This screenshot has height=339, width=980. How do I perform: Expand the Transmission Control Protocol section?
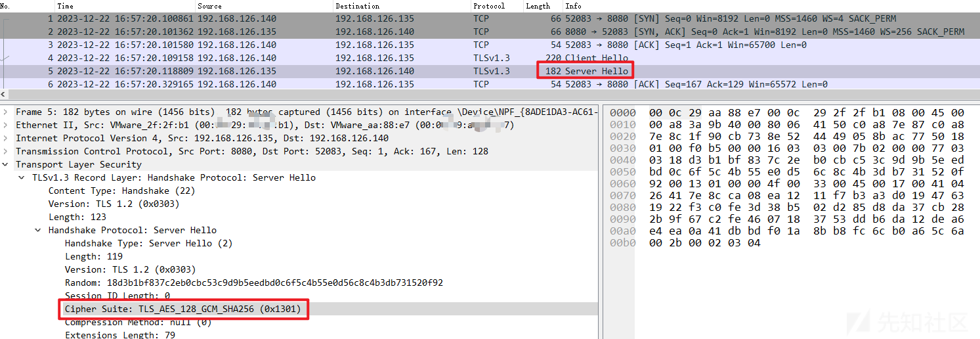tap(6, 152)
